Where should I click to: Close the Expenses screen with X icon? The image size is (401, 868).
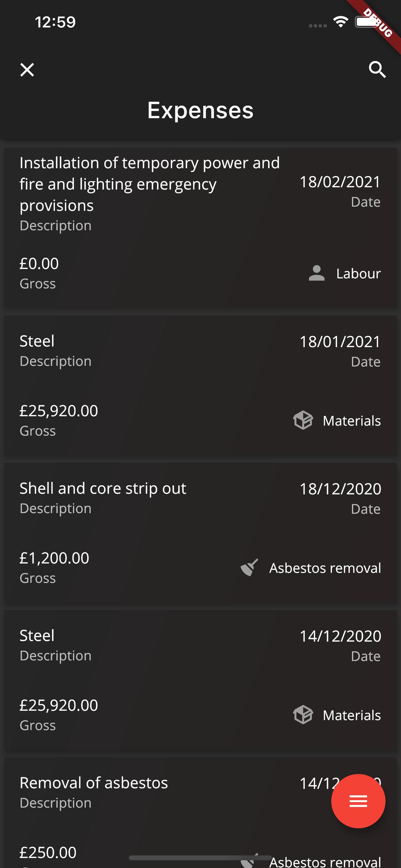(x=27, y=70)
